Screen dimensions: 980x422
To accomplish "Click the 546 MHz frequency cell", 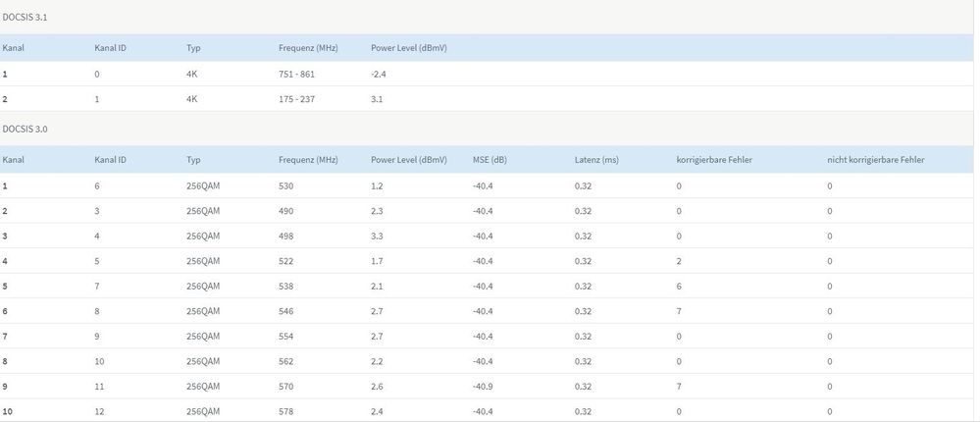I will point(285,311).
